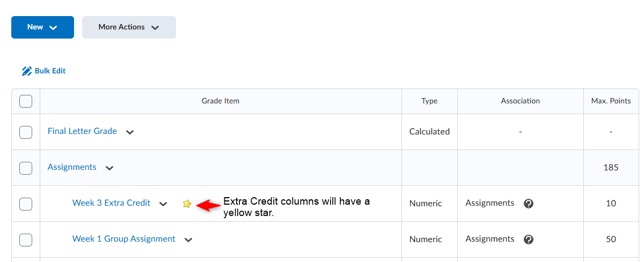Click the help icon beside Week 1 Assignments association

529,239
